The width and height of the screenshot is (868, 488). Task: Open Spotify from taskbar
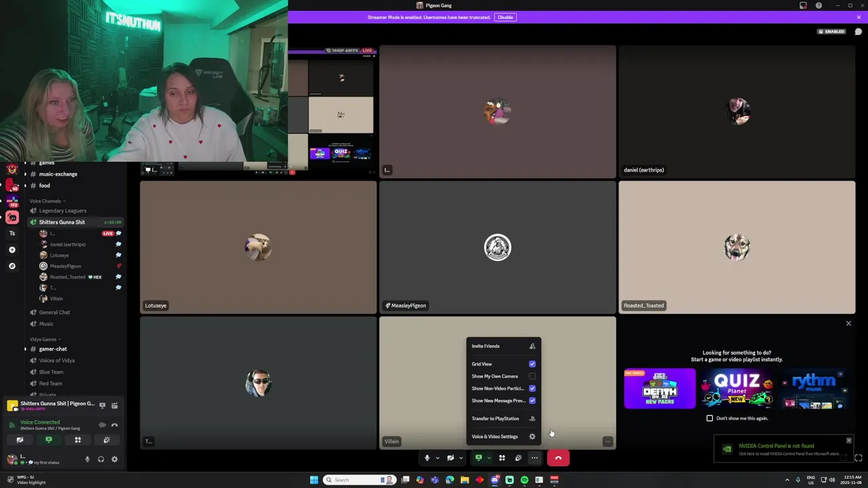(524, 480)
